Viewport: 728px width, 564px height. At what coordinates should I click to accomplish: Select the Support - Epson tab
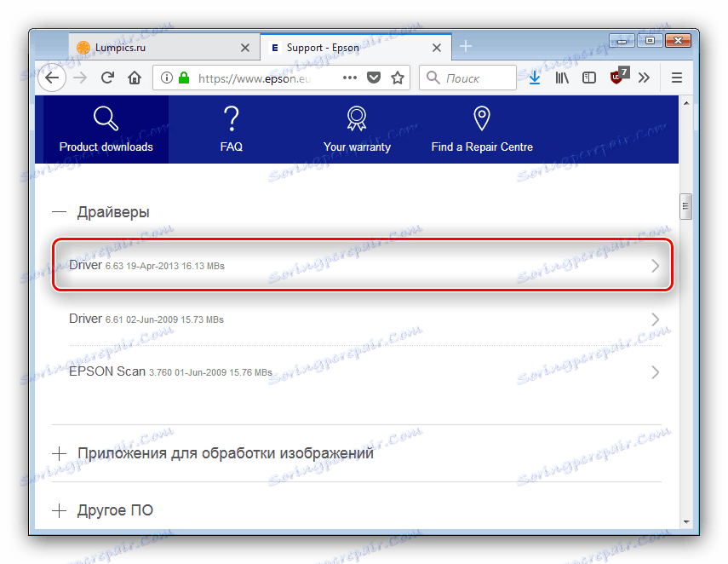356,47
